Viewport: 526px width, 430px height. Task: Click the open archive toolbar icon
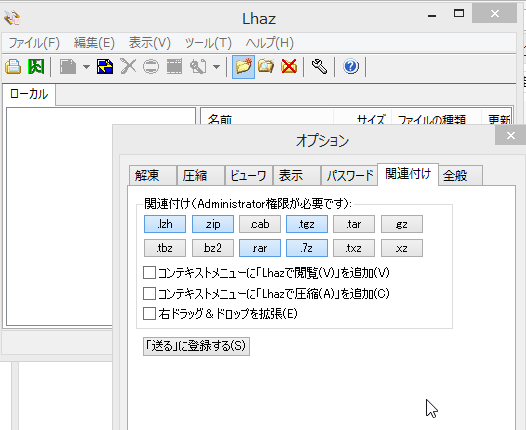(x=13, y=66)
